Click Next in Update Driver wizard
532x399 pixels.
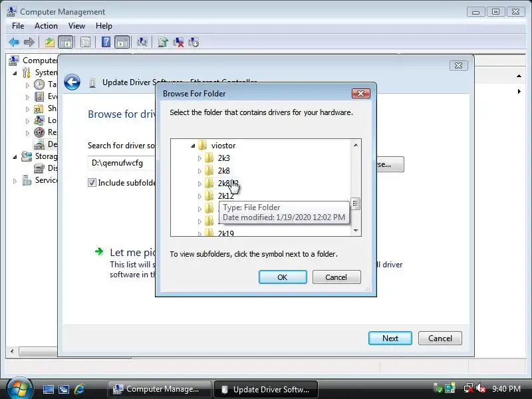(390, 338)
